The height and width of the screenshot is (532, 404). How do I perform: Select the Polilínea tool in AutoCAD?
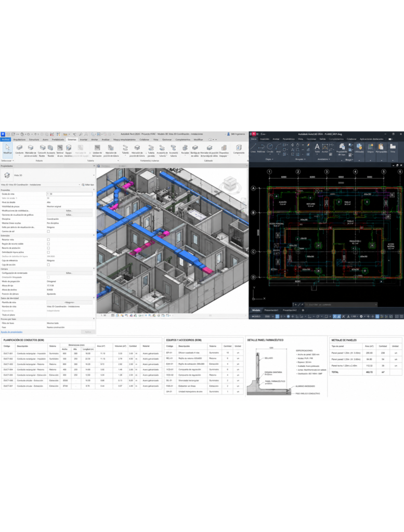coord(261,148)
